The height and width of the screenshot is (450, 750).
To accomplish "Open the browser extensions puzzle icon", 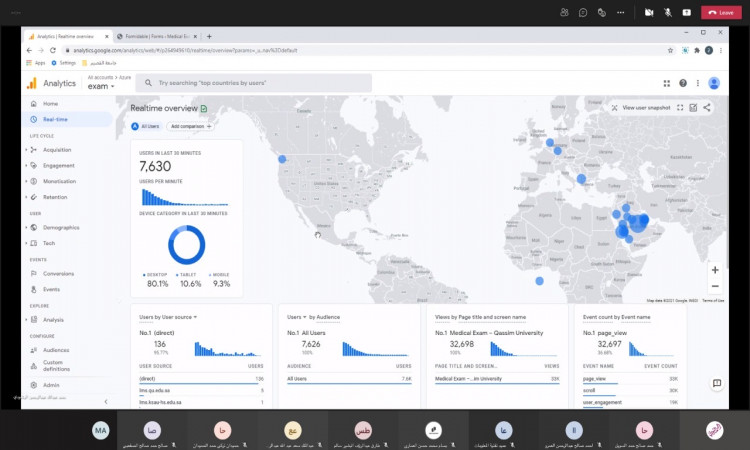I will (697, 50).
